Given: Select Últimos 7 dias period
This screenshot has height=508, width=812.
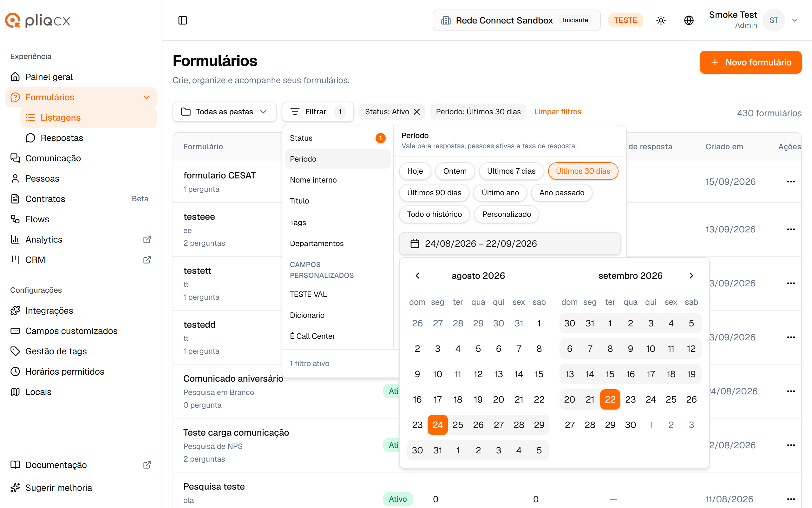Looking at the screenshot, I should [x=511, y=171].
